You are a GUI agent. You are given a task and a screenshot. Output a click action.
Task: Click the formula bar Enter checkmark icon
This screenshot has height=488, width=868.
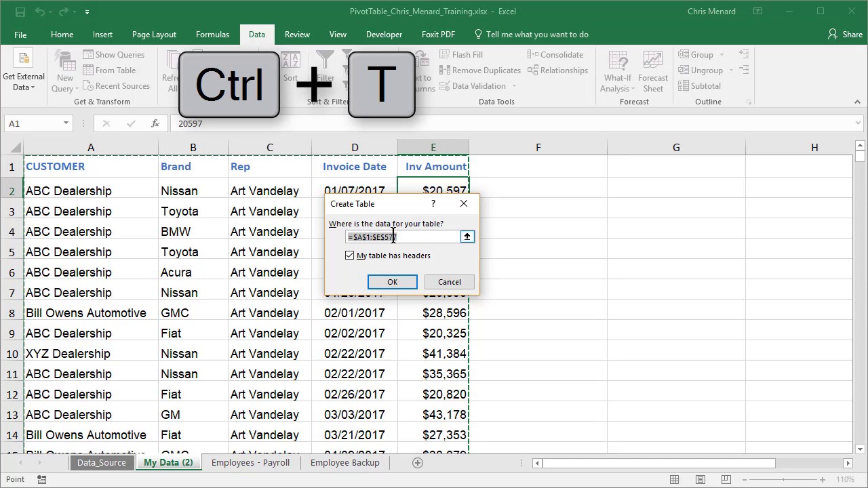click(x=131, y=123)
